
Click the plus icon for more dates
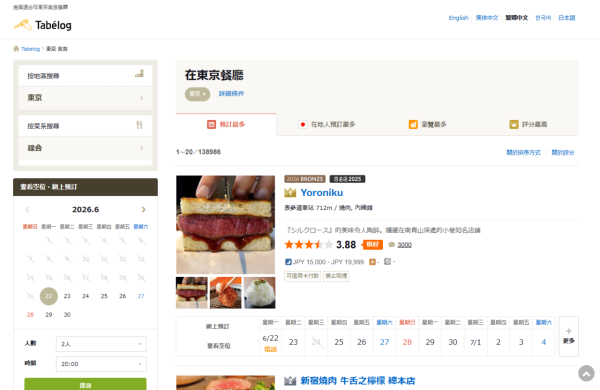click(x=569, y=331)
